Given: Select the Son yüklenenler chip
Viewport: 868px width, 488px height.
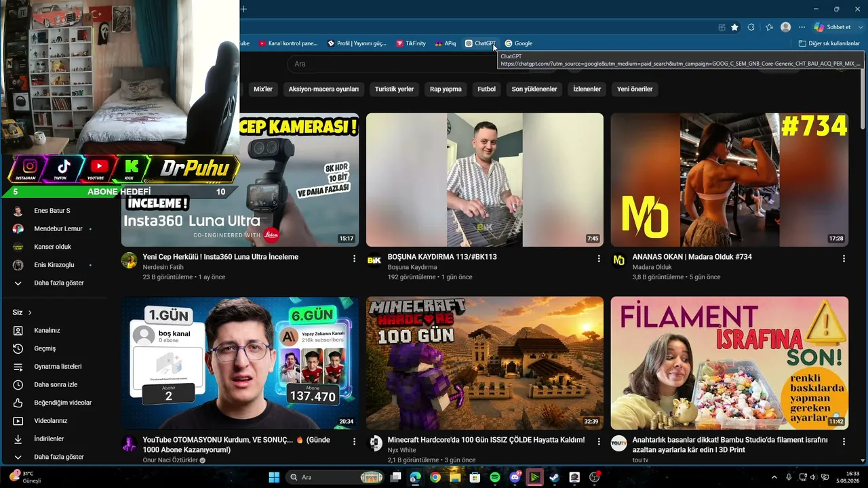Looking at the screenshot, I should click(x=534, y=89).
